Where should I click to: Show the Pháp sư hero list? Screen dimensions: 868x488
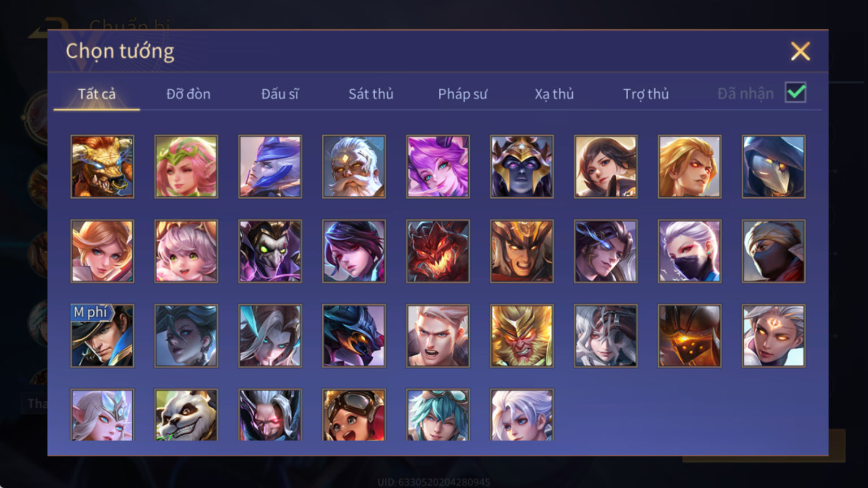coord(463,94)
